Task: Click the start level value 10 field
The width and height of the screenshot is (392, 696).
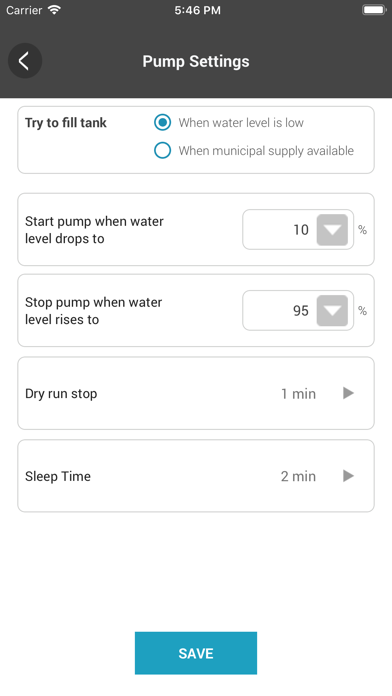Action: (x=298, y=229)
